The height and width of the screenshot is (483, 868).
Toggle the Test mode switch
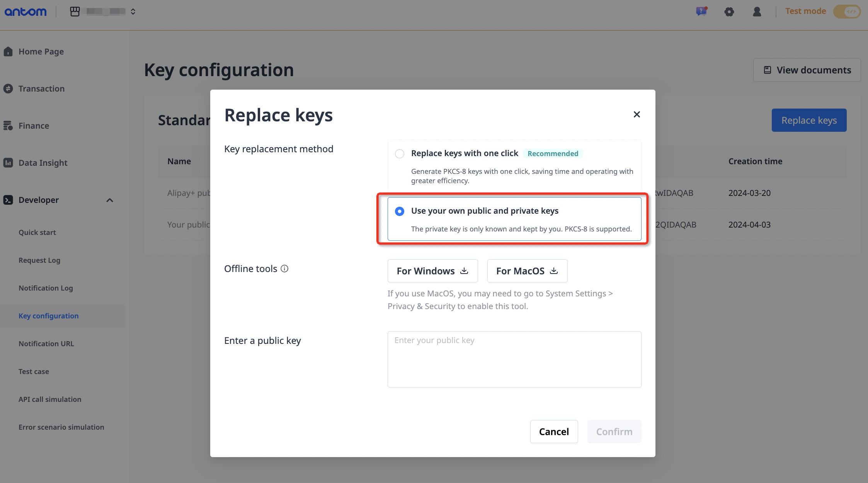point(846,12)
